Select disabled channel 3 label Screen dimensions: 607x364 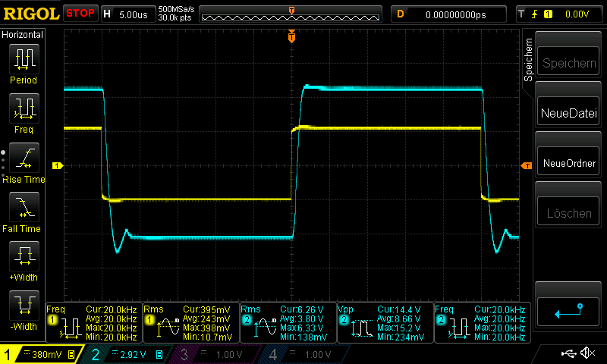point(215,354)
